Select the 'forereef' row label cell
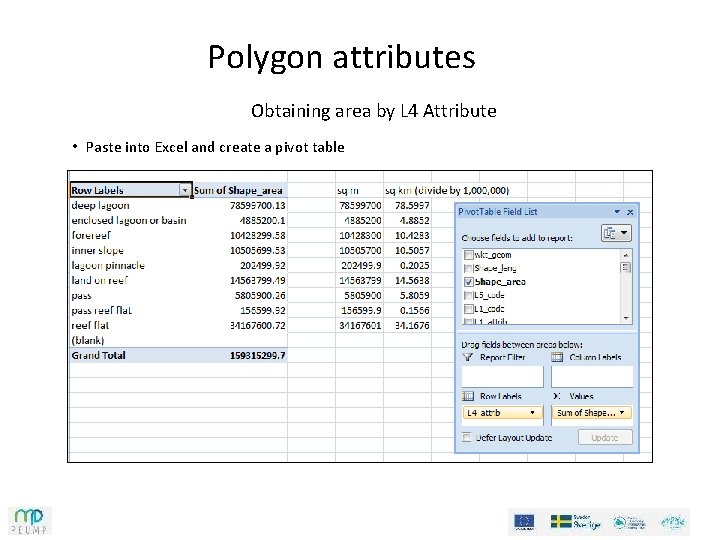The width and height of the screenshot is (720, 540). tap(130, 236)
